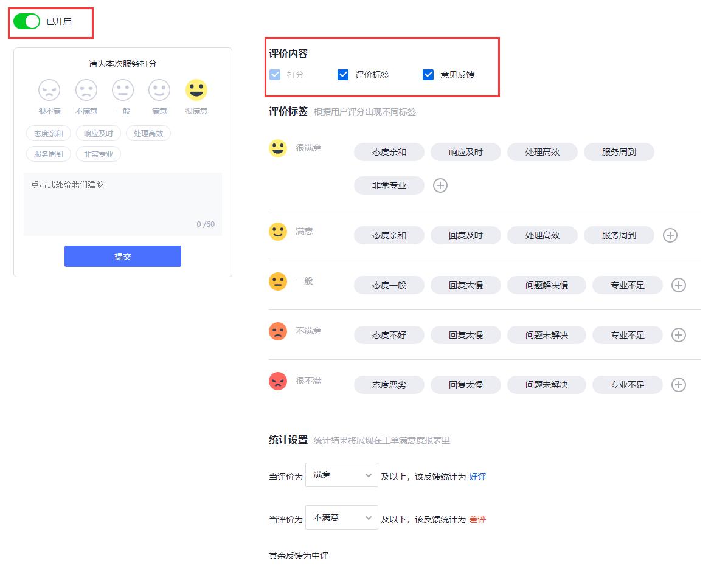The image size is (728, 566).
Task: Add a new tag to the 很不满 row
Action: [x=678, y=384]
